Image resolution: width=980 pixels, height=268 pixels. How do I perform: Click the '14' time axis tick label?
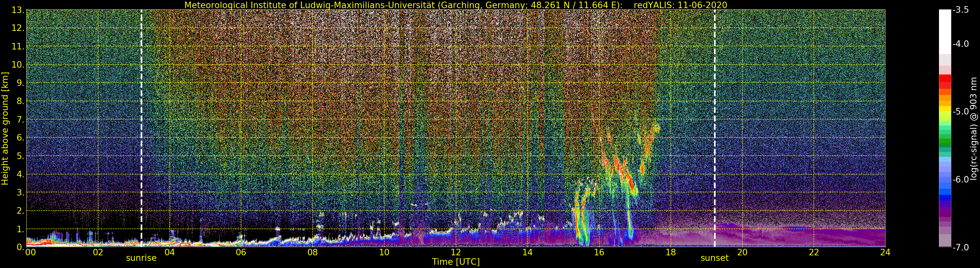coord(527,252)
